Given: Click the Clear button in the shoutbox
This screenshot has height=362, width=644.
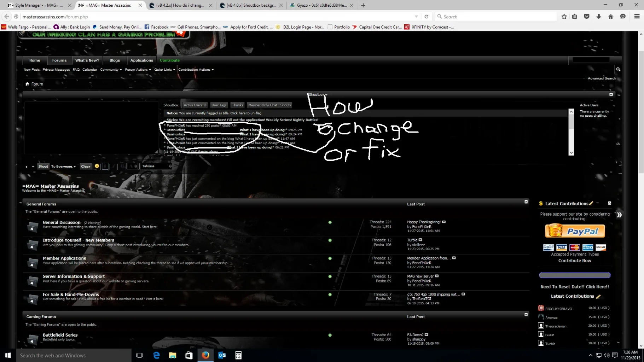Looking at the screenshot, I should click(x=86, y=167).
